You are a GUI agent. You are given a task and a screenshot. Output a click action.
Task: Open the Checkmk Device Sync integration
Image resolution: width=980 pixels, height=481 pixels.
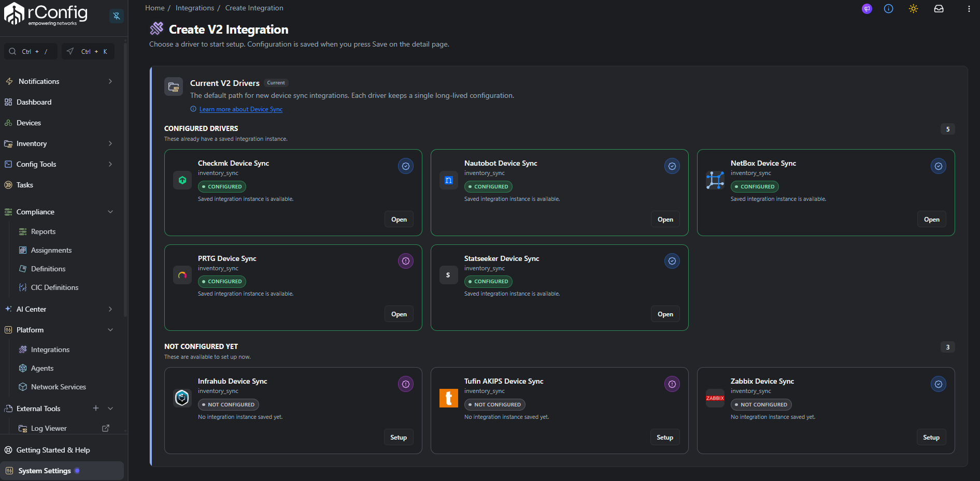399,220
